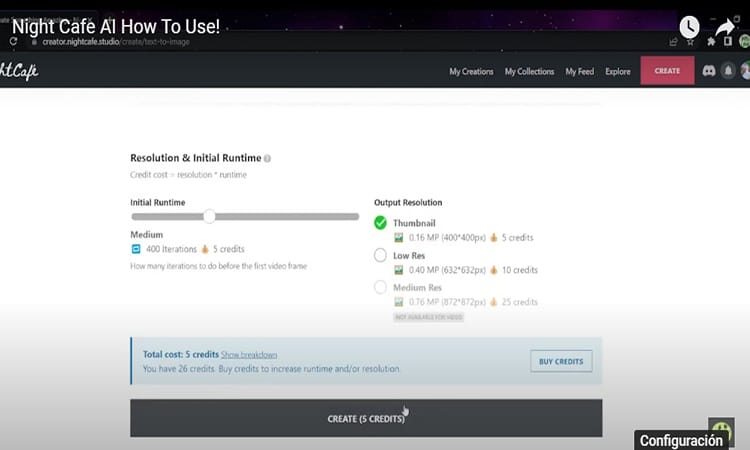Click the 'Credit cost = resolution * runtime' text
750x450 pixels.
[x=188, y=175]
